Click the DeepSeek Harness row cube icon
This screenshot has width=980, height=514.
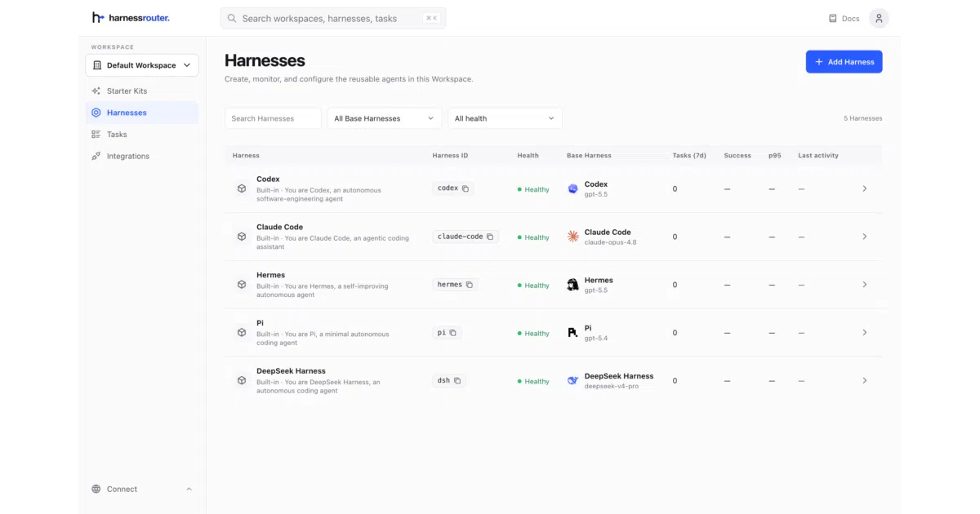[x=242, y=380]
